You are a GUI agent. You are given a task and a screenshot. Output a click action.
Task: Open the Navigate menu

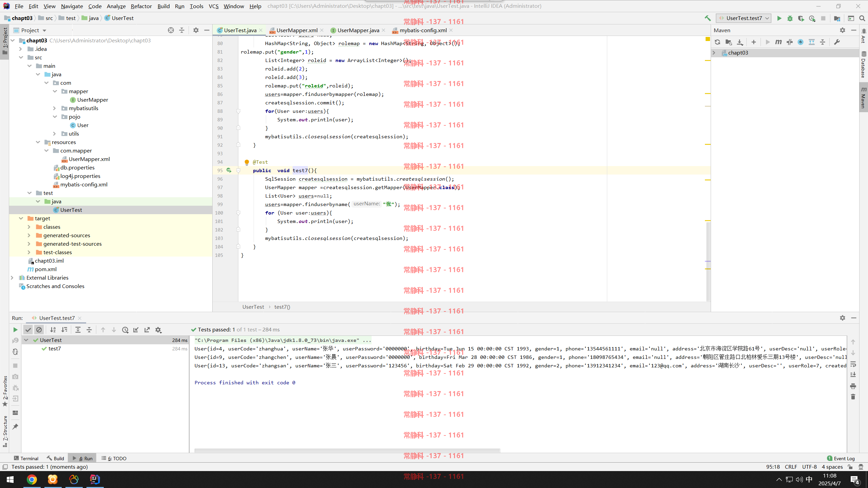72,6
